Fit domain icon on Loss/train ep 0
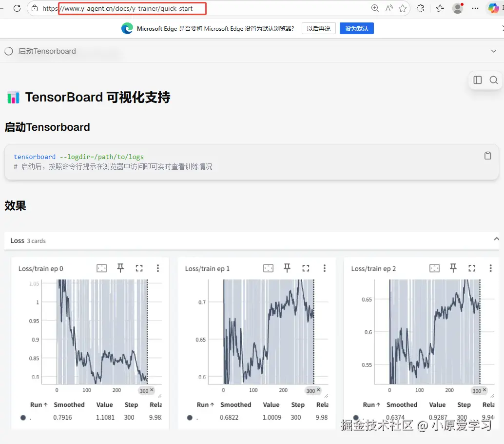The height and width of the screenshot is (444, 504). tap(102, 268)
